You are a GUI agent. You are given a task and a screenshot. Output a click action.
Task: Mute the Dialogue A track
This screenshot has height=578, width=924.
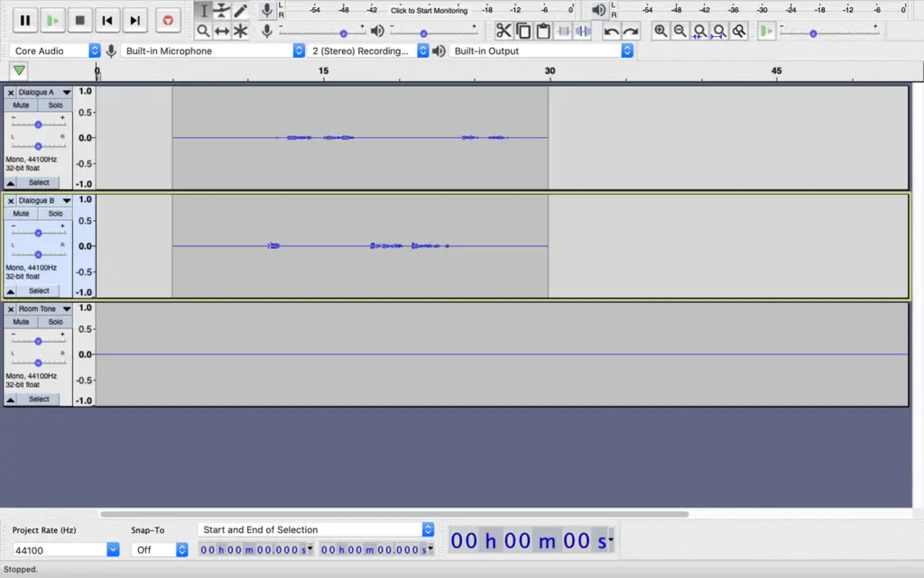(21, 106)
